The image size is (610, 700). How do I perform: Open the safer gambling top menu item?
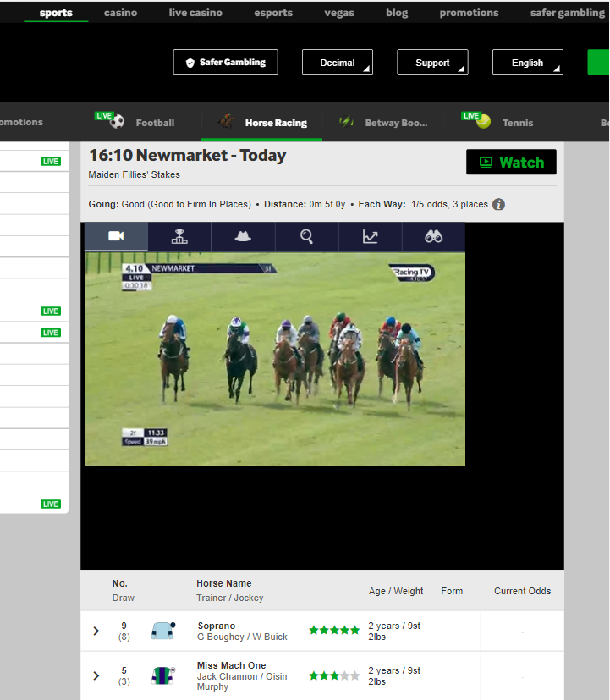(x=567, y=13)
